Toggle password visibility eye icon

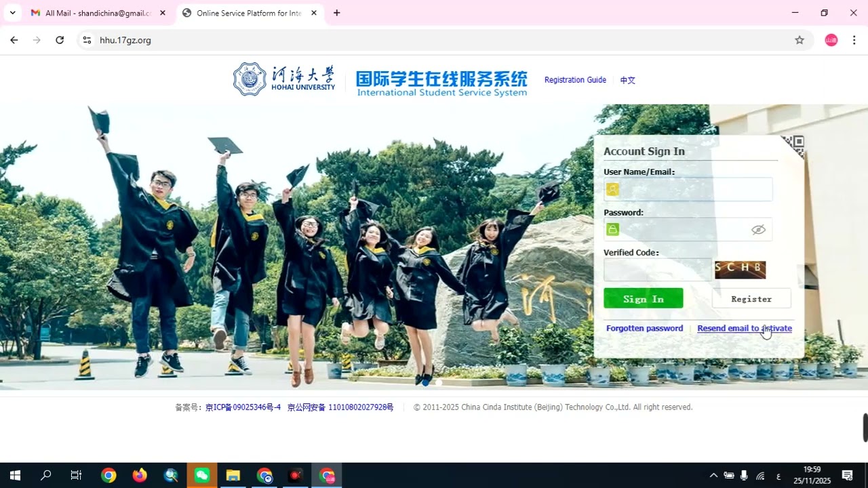coord(758,230)
